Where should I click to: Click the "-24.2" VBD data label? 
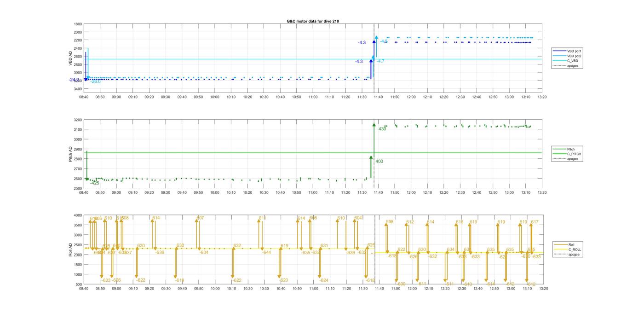74,80
